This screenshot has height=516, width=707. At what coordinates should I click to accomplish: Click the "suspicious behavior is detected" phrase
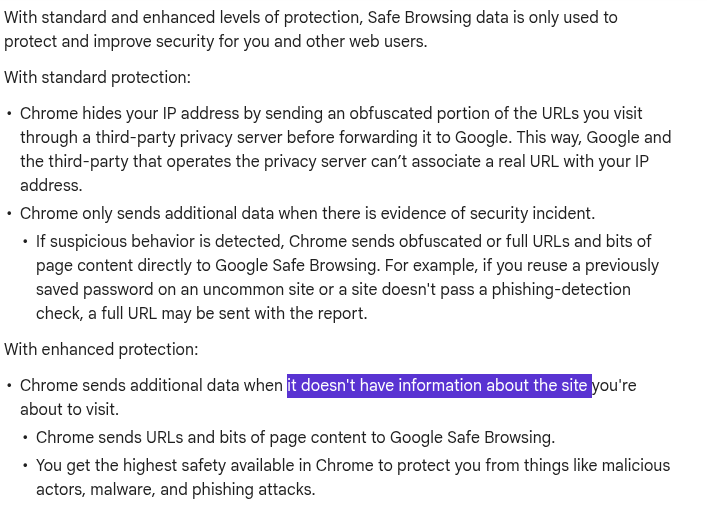pos(167,241)
